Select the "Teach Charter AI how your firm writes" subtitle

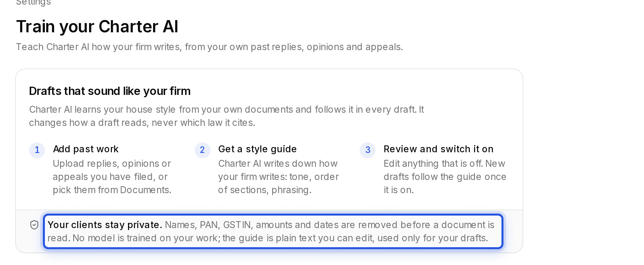pos(209,47)
